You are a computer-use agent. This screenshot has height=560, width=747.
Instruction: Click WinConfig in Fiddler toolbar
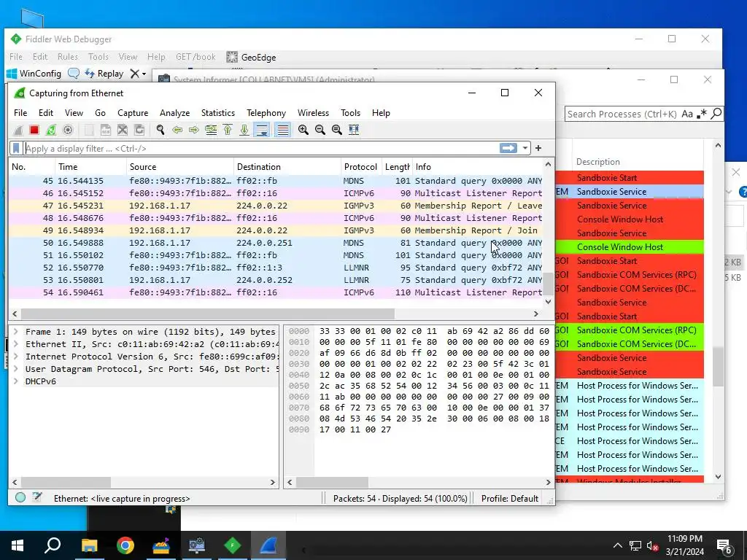pos(34,74)
